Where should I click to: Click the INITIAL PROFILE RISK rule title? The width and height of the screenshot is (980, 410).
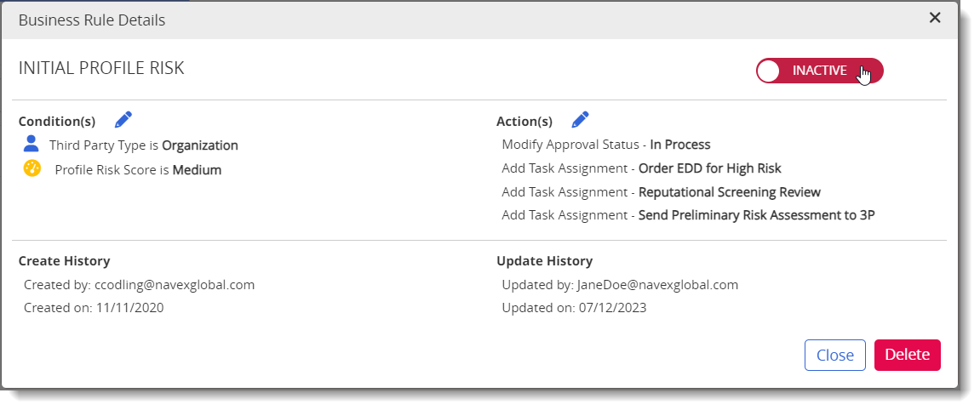pyautogui.click(x=101, y=68)
